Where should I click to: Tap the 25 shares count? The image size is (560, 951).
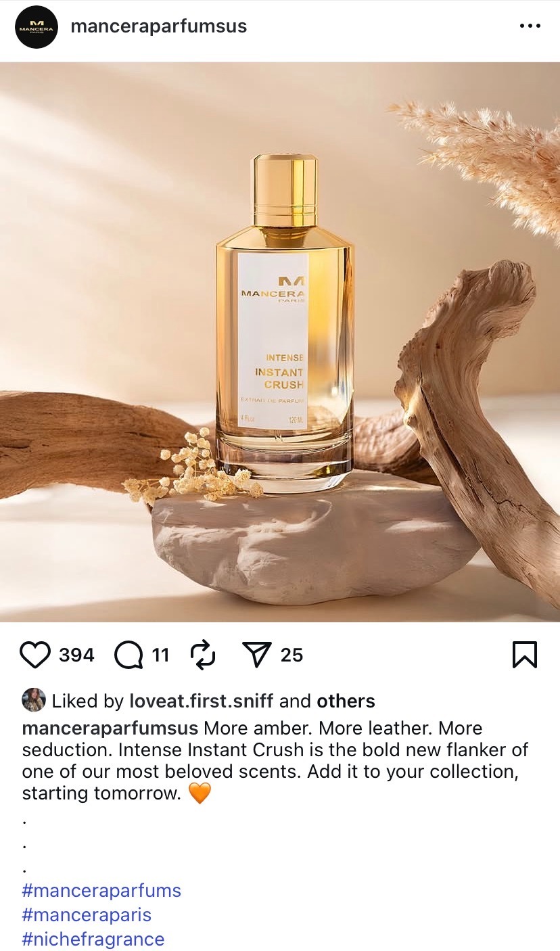tap(291, 655)
